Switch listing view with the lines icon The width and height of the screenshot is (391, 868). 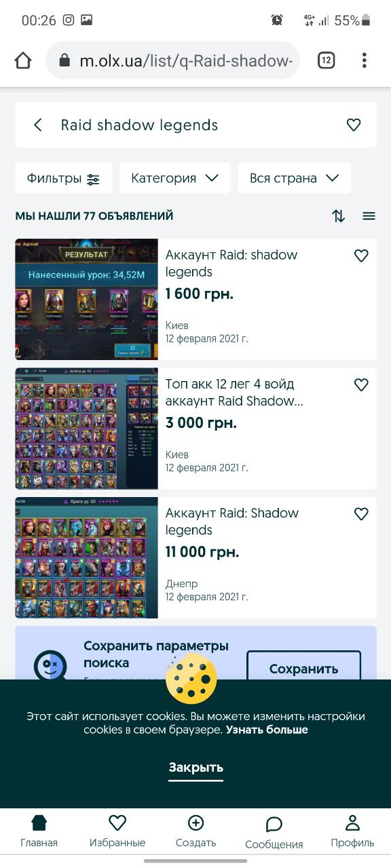369,216
